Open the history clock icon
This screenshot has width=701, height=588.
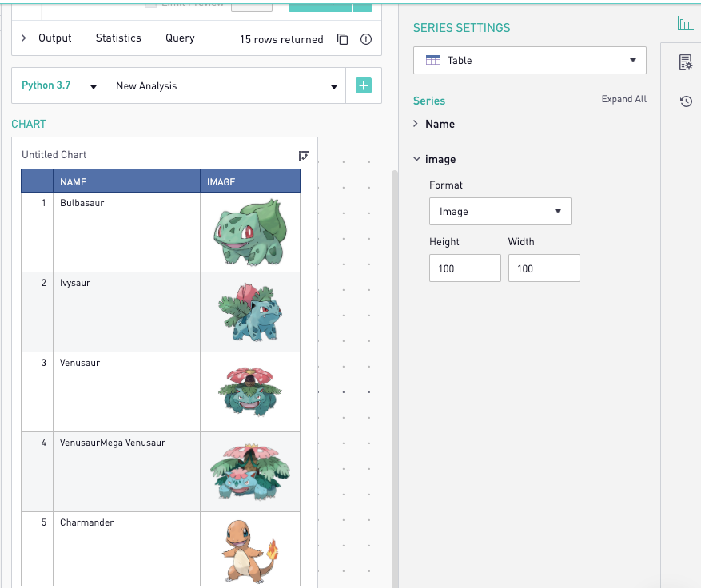pyautogui.click(x=686, y=101)
